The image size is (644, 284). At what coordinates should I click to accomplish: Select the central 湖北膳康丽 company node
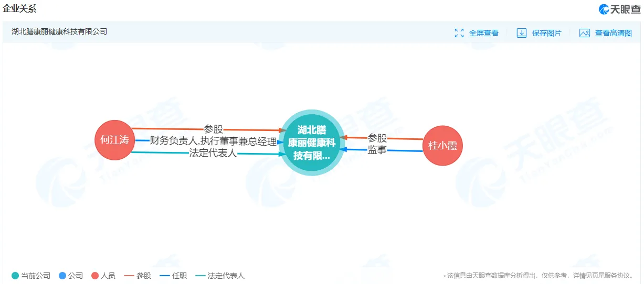312,142
